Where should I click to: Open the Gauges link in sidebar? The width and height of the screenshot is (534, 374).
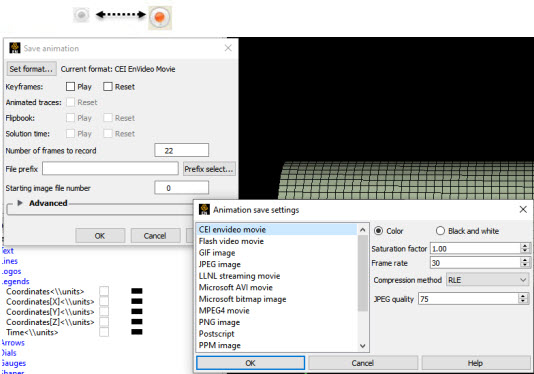tap(13, 363)
